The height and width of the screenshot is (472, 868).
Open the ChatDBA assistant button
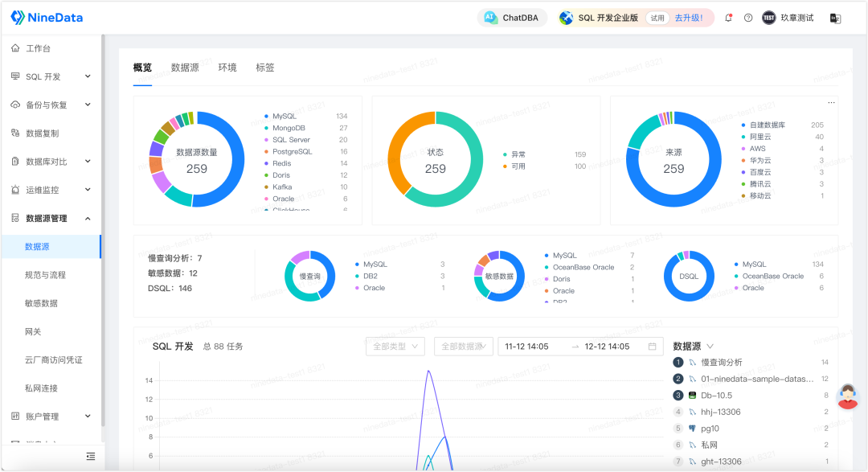click(x=511, y=18)
